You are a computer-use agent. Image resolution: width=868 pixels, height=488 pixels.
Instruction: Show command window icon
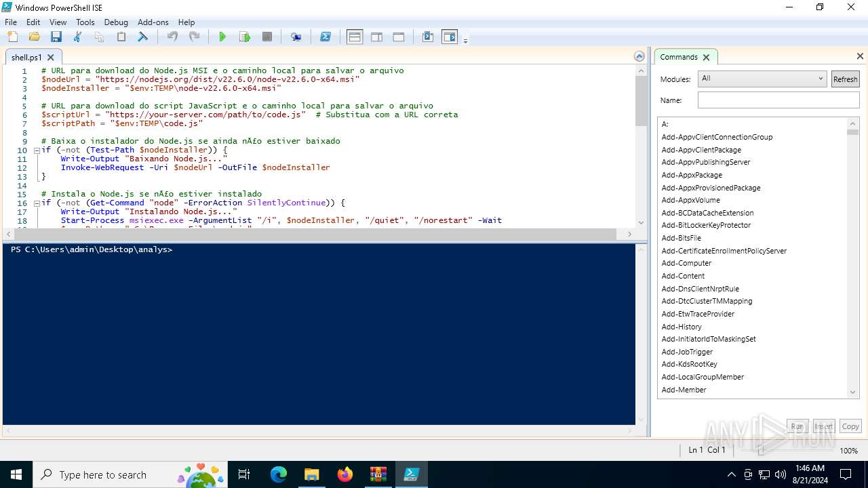pyautogui.click(x=428, y=37)
